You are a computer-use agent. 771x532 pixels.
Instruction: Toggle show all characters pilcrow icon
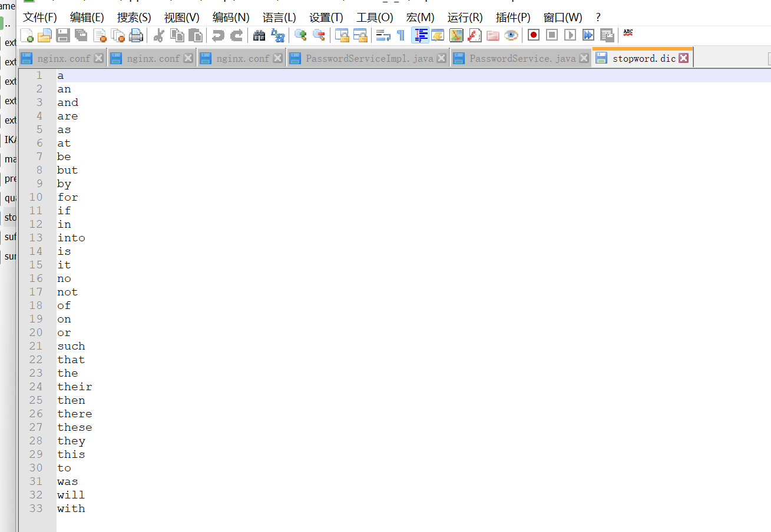tap(401, 35)
